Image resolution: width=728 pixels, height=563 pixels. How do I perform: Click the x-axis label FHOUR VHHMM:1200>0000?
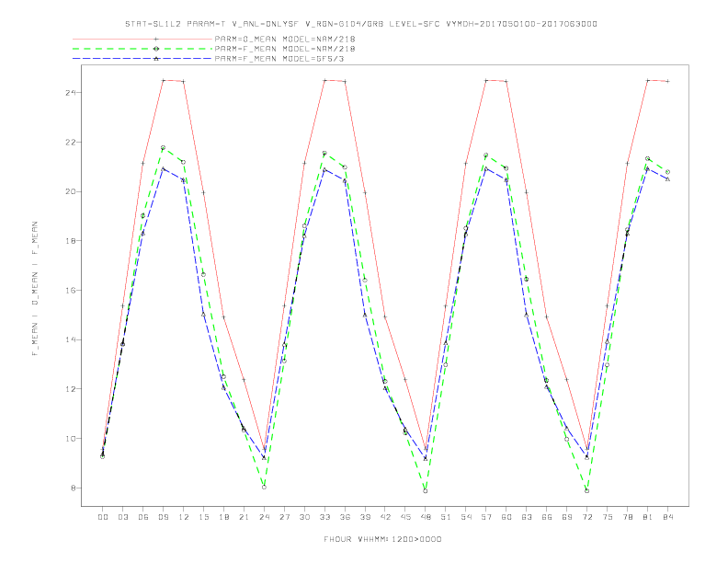(x=382, y=539)
